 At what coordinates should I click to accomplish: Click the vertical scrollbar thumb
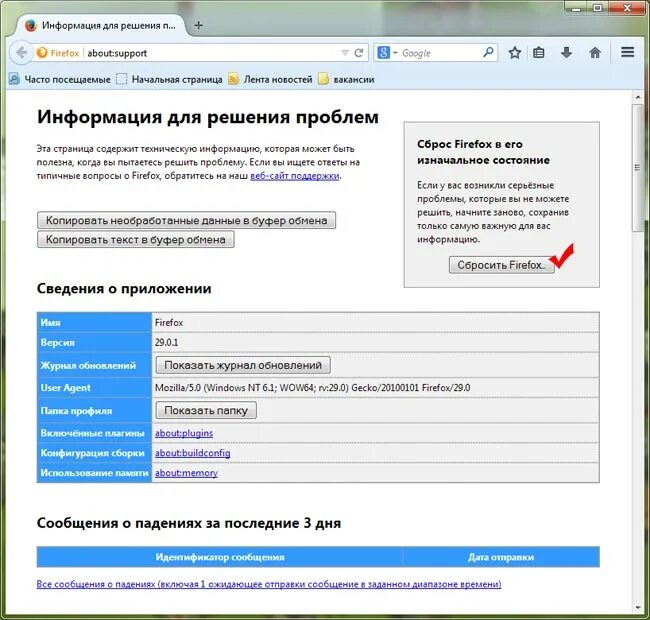(x=638, y=167)
